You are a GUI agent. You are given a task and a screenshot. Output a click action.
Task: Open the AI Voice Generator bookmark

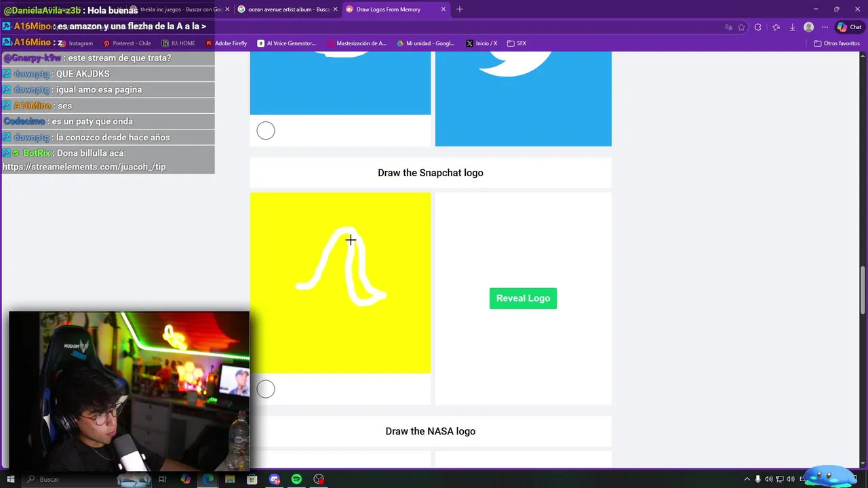pos(287,43)
